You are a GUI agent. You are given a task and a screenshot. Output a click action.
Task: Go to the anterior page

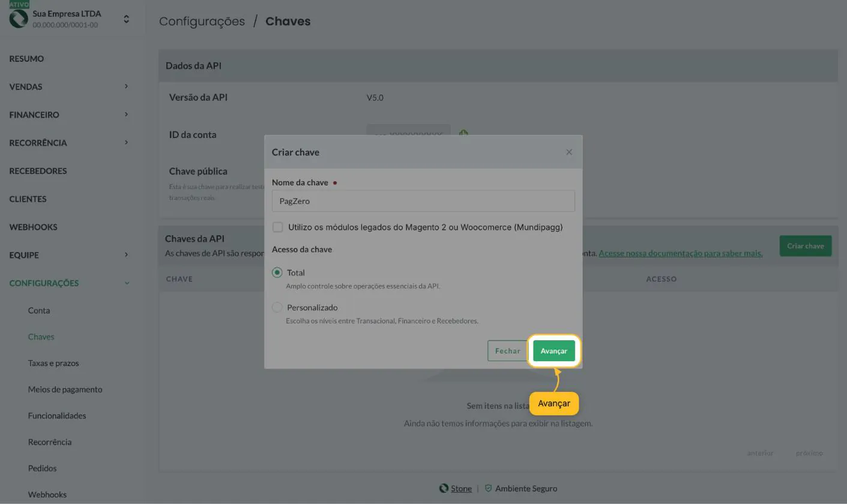pos(760,453)
